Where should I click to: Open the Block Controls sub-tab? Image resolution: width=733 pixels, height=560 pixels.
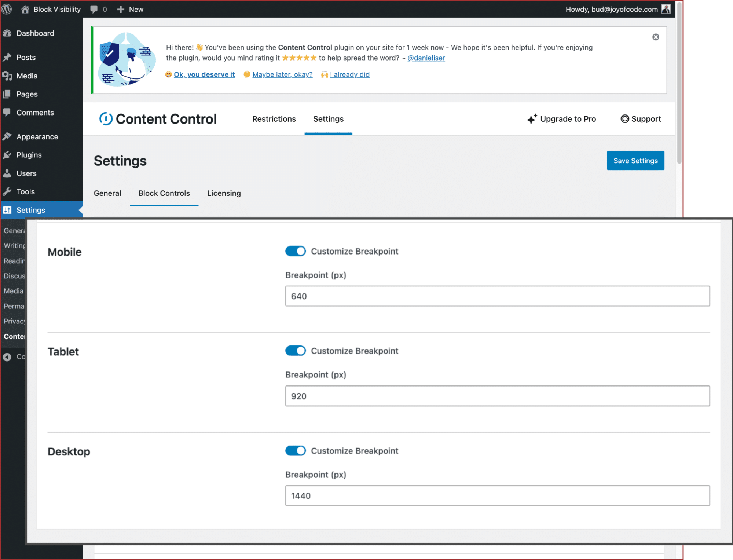[x=164, y=193]
